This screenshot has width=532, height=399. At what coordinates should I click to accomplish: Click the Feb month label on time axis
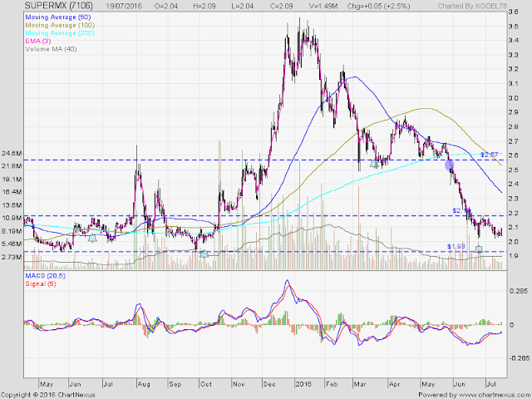tap(332, 384)
